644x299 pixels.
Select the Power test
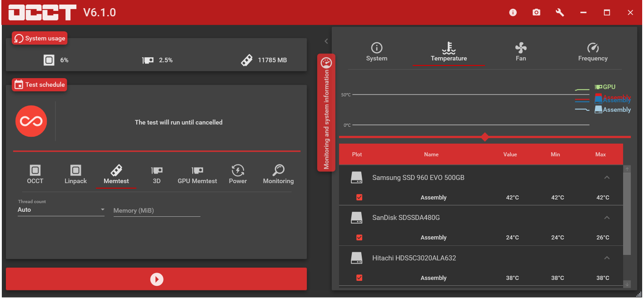tap(238, 174)
